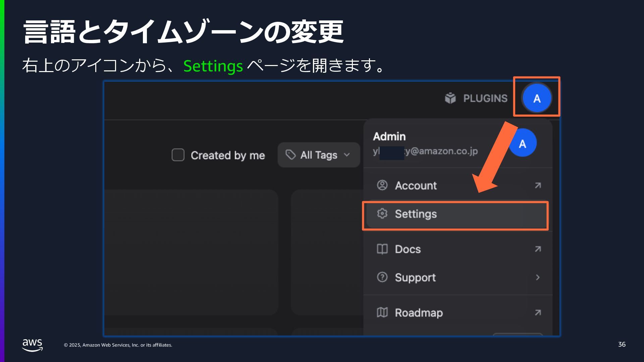Click the Settings gear icon
Screen dimensions: 644x362
(382, 214)
